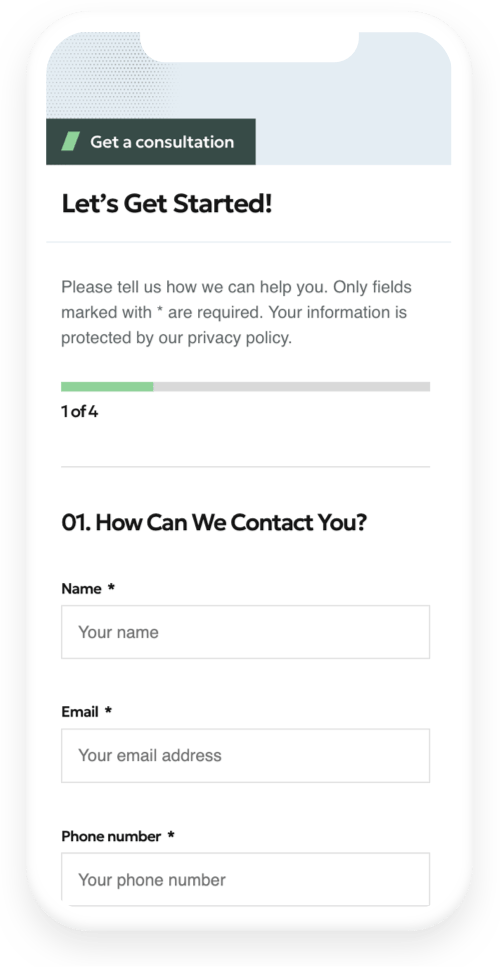Click the required asterisk beside Phone number
The image size is (500, 967).
tap(171, 835)
